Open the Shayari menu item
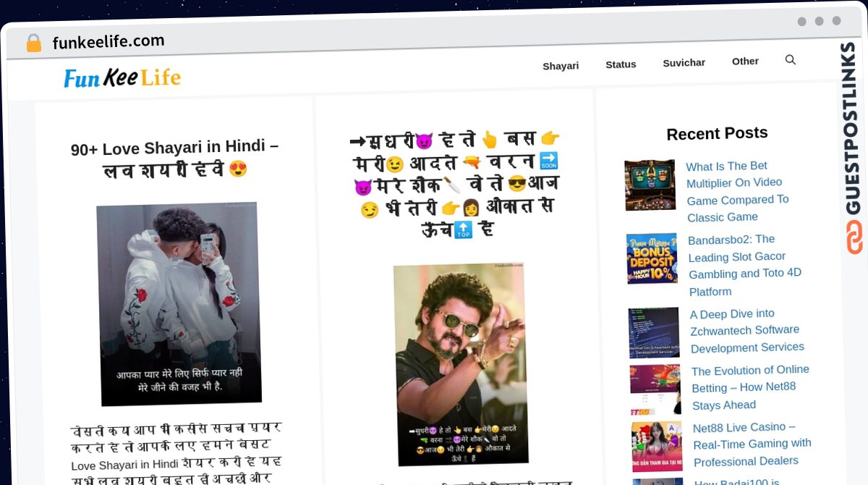 pyautogui.click(x=561, y=66)
